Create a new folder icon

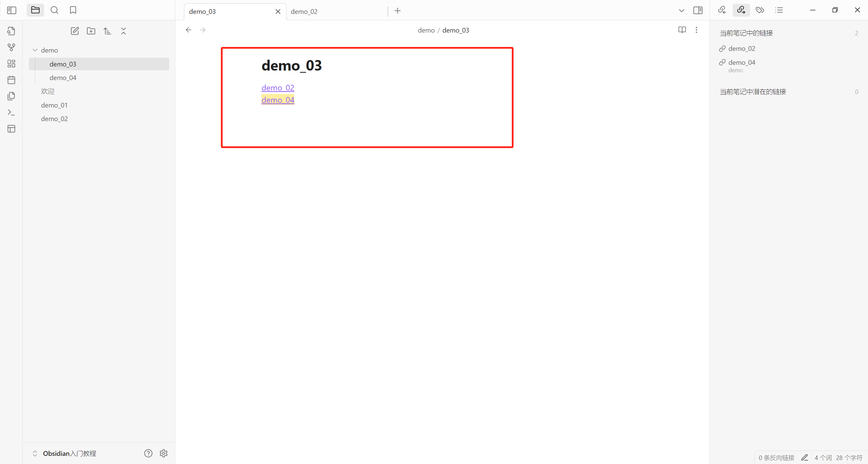coord(91,31)
